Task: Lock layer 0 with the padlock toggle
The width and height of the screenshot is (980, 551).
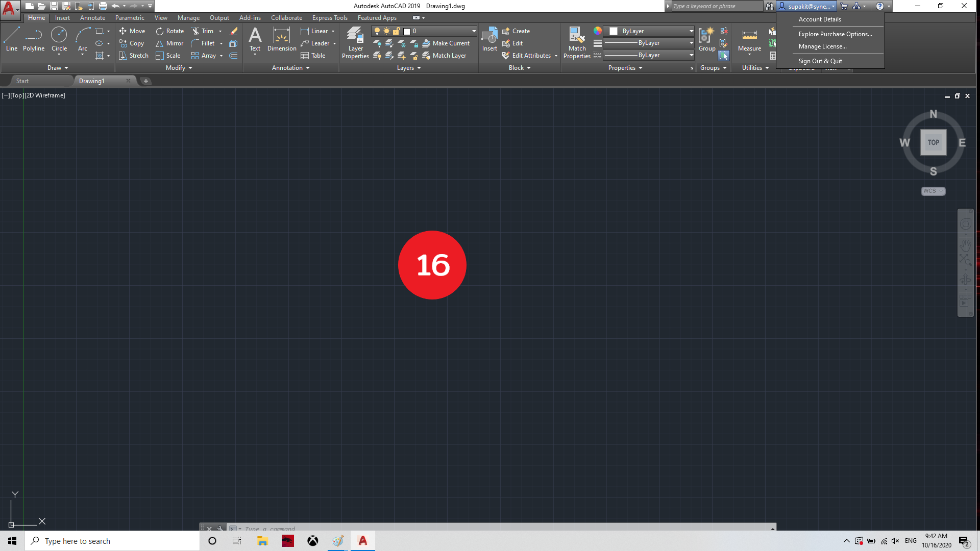Action: [x=396, y=31]
